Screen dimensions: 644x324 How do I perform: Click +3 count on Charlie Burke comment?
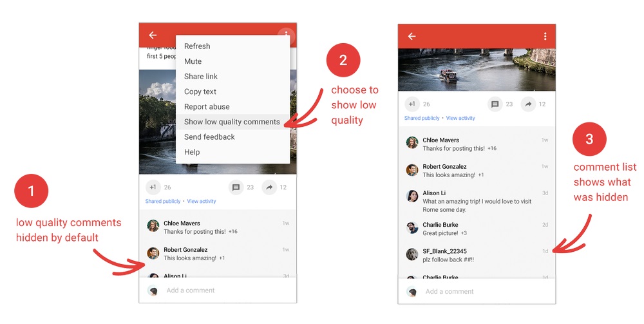pyautogui.click(x=464, y=233)
